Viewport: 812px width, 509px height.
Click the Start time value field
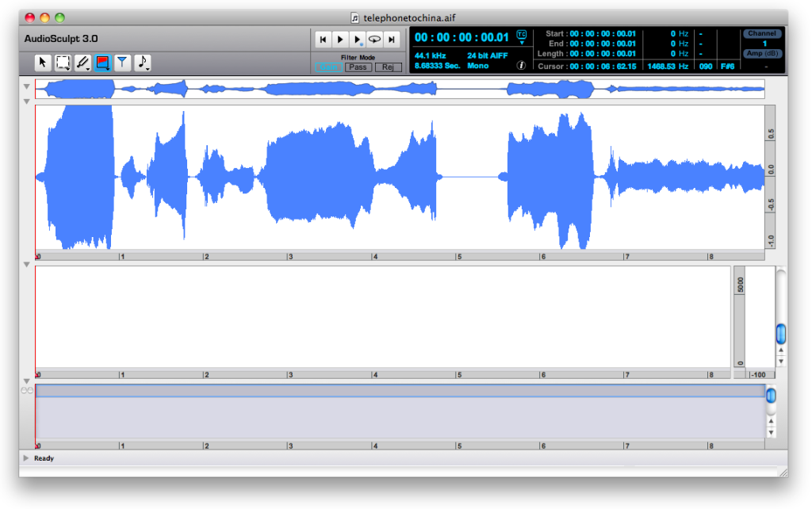coord(603,33)
